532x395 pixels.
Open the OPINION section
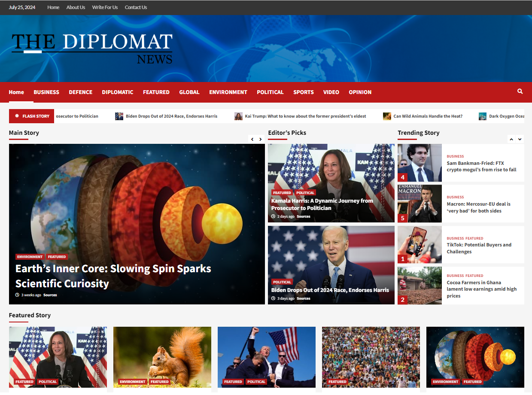point(360,92)
